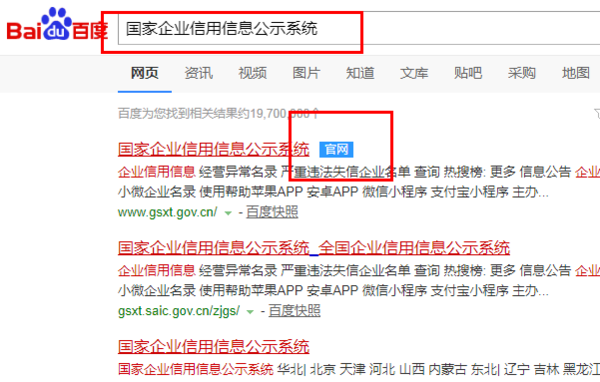Open result 国家企业信用信息公示系统_全国企业信用信息公示系统
Screen dimensions: 600x382
314,248
